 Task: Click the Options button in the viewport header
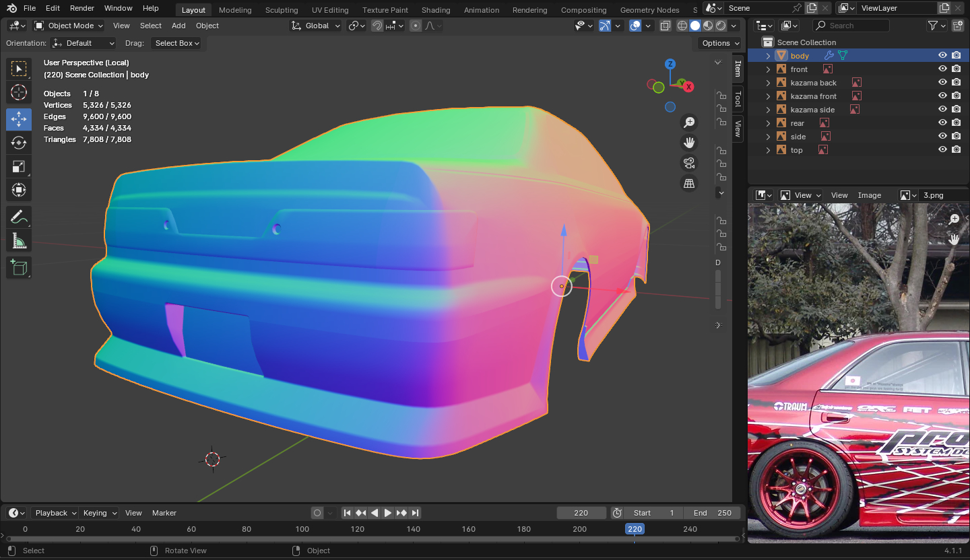pos(719,43)
